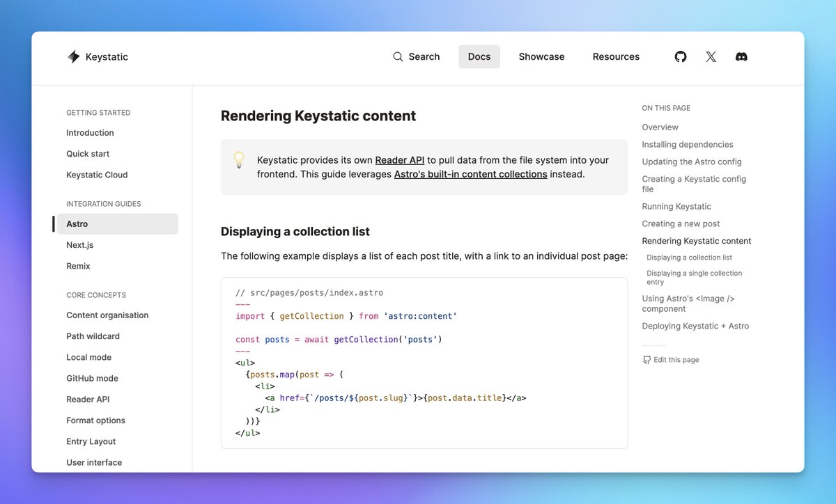Select Astro in the integration guides

point(77,223)
